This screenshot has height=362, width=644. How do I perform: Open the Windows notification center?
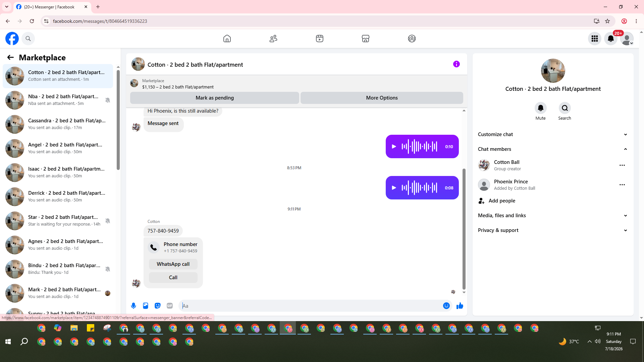pyautogui.click(x=633, y=342)
